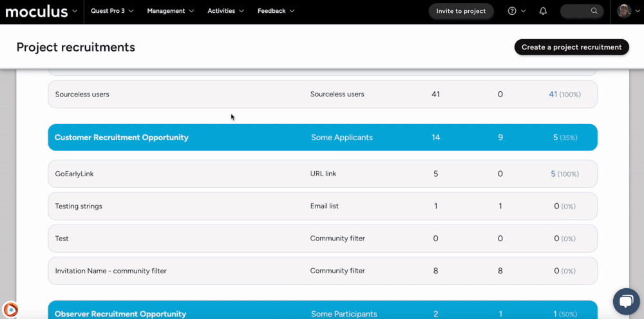644x319 pixels.
Task: Open the help question mark menu
Action: (512, 11)
